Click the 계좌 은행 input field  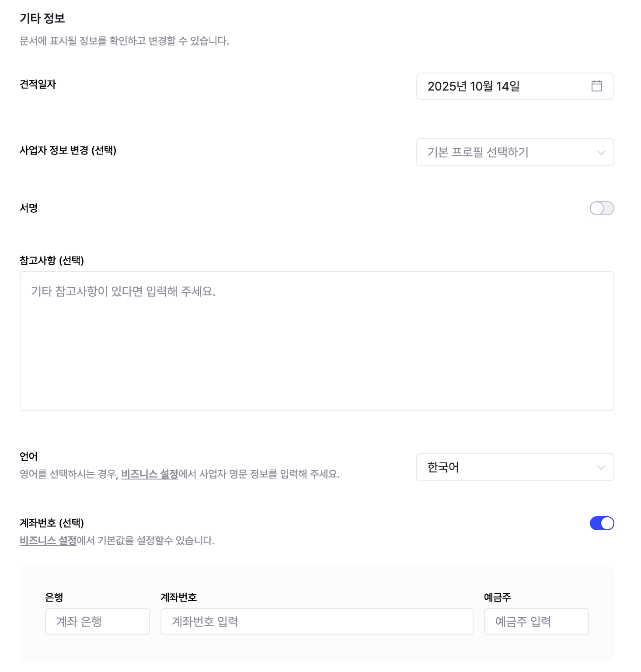(x=97, y=622)
